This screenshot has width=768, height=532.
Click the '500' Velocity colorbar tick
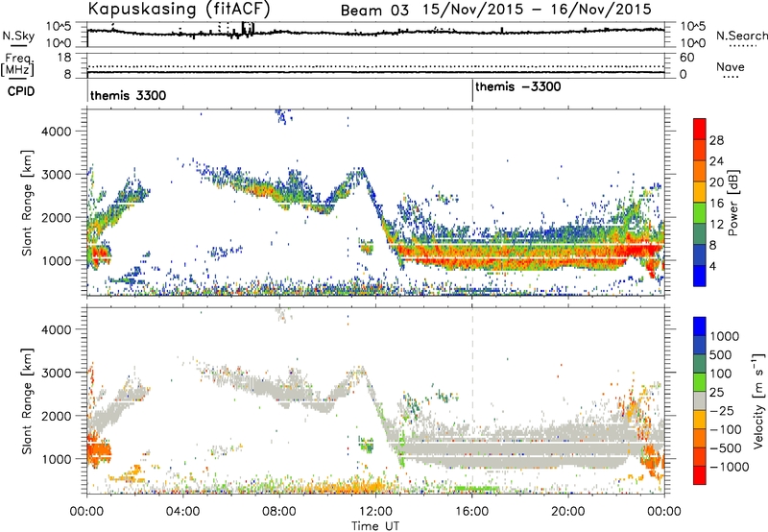click(x=721, y=354)
